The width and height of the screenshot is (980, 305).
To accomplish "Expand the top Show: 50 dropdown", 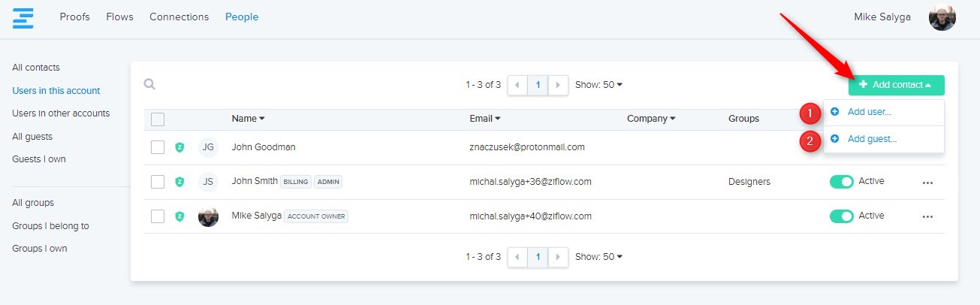I will point(599,85).
